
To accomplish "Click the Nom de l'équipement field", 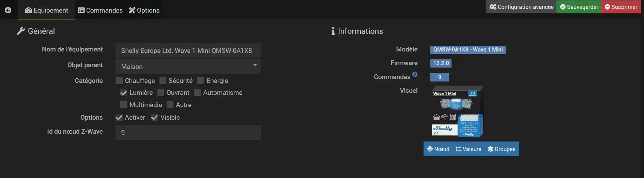I will point(188,50).
